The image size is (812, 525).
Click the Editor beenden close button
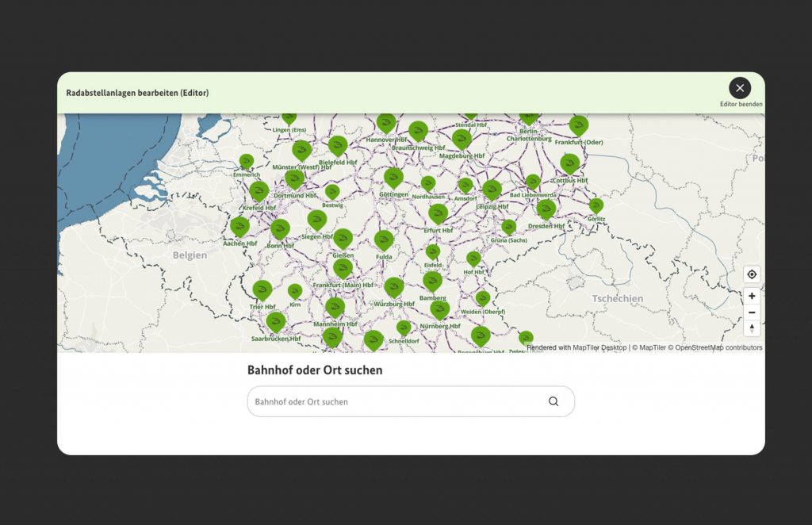pos(740,88)
